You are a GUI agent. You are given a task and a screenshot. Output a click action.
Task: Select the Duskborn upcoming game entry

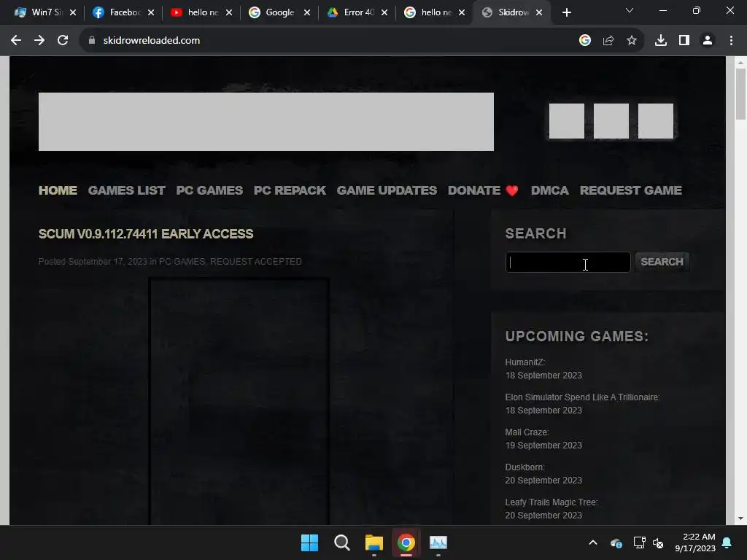(x=525, y=467)
